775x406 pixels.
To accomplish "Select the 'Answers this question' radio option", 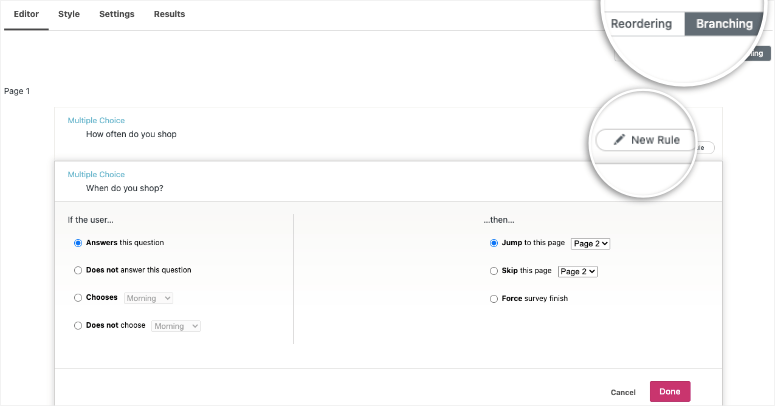I will pos(78,243).
